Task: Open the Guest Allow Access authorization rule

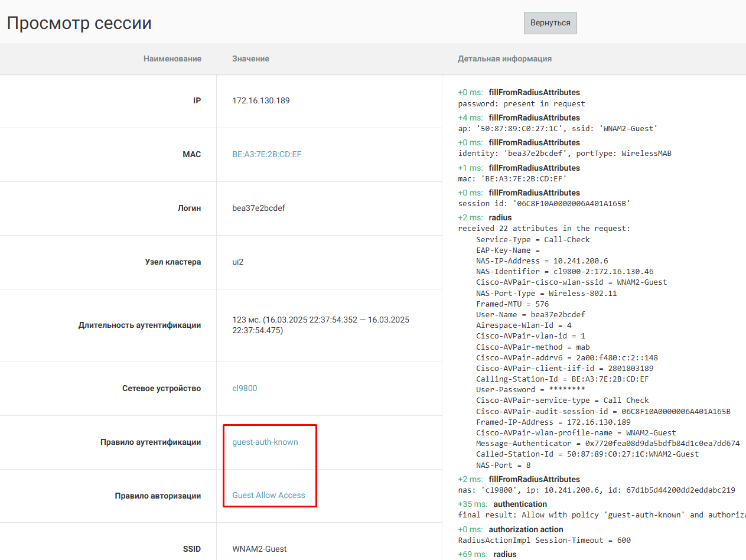Action: coord(269,495)
